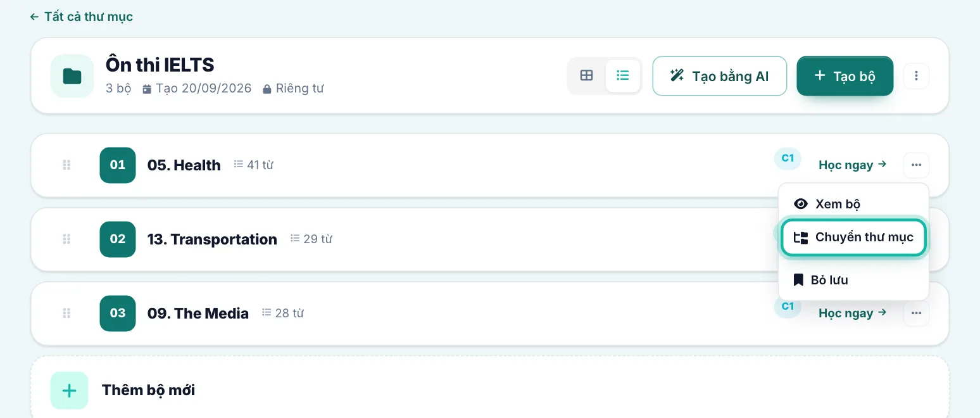Click the Tạo bằng AI button
The height and width of the screenshot is (418, 980).
pyautogui.click(x=720, y=76)
